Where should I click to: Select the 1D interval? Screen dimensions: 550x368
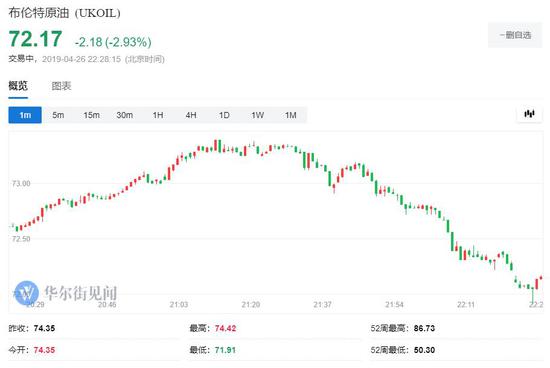(x=224, y=115)
